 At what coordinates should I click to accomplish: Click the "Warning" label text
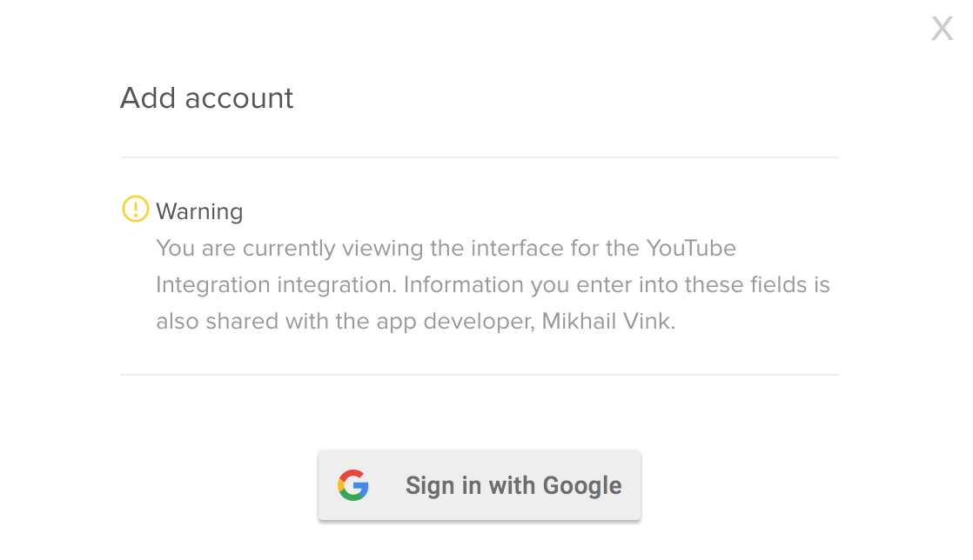199,211
